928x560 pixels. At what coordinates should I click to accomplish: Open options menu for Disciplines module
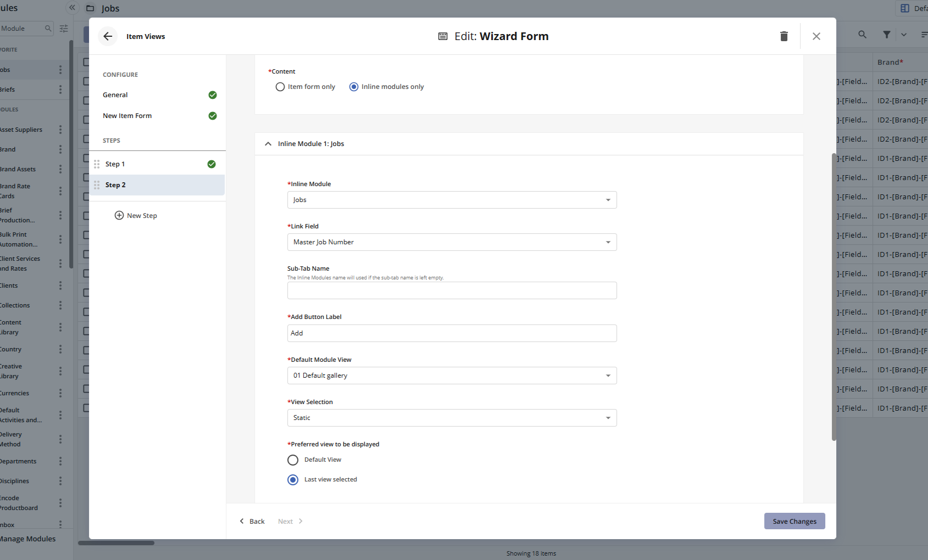point(60,481)
